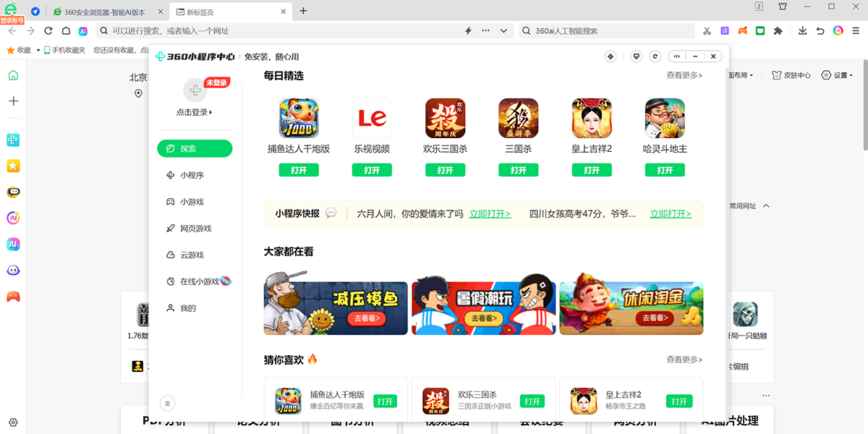Open the colorful AI assistant icon in toolbar

(838, 31)
